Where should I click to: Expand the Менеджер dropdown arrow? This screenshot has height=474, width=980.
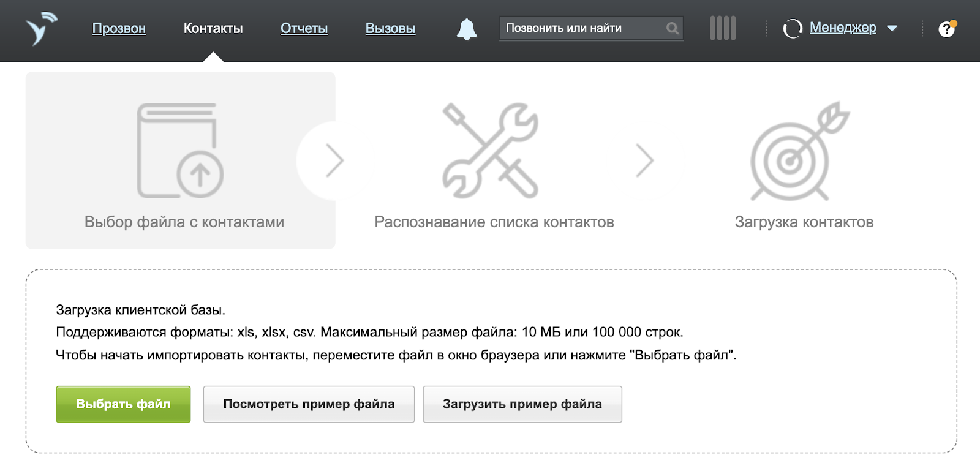892,28
